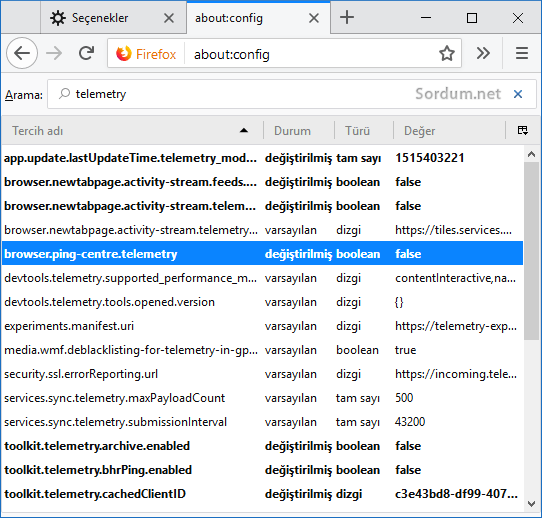The height and width of the screenshot is (518, 542).
Task: Click the forward arrow navigation button
Action: point(54,54)
